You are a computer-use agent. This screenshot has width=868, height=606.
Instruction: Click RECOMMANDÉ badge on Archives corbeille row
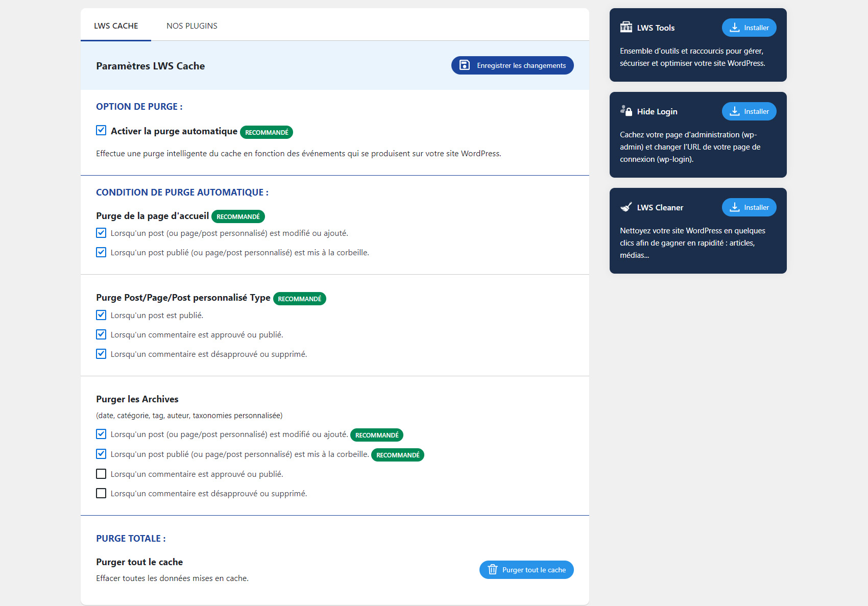click(398, 455)
